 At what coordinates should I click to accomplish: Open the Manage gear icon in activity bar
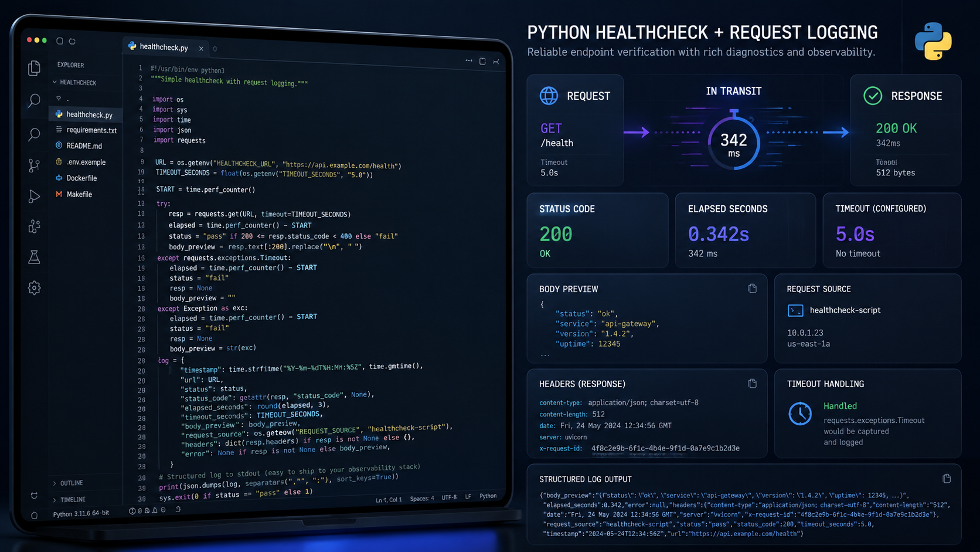34,287
